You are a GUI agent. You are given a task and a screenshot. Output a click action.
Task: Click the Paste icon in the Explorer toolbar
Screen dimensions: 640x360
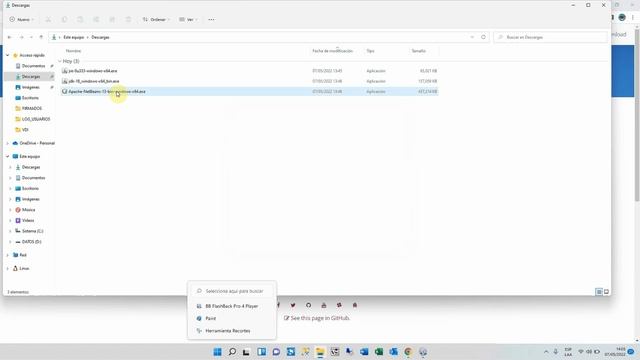(80, 20)
